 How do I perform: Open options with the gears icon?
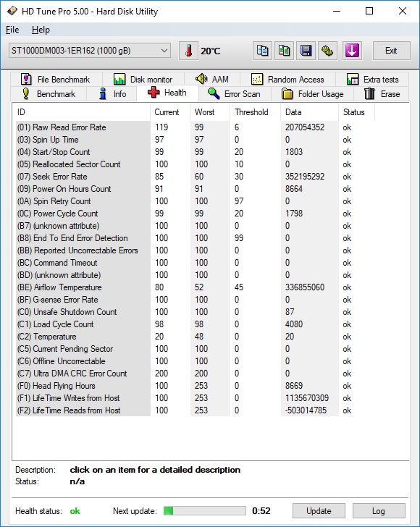pos(327,51)
